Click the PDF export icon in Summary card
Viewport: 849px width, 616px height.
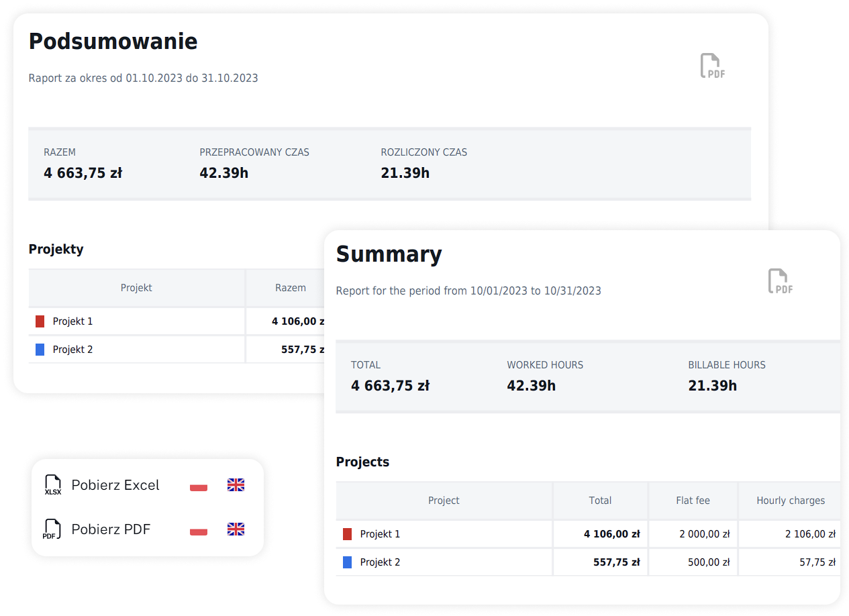[780, 281]
